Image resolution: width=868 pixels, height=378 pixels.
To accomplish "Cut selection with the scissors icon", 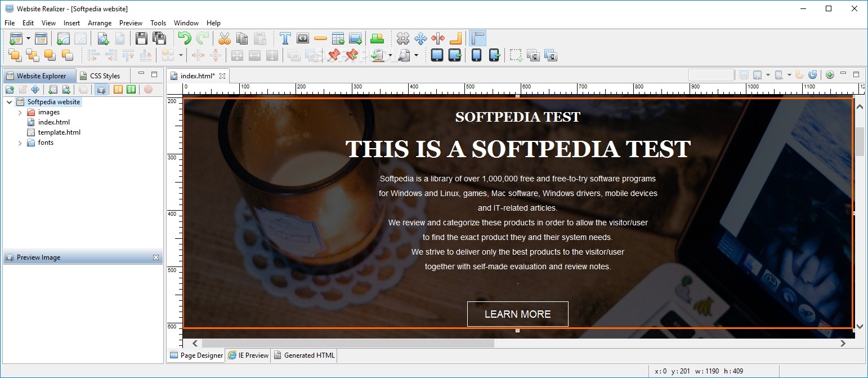I will click(x=225, y=38).
